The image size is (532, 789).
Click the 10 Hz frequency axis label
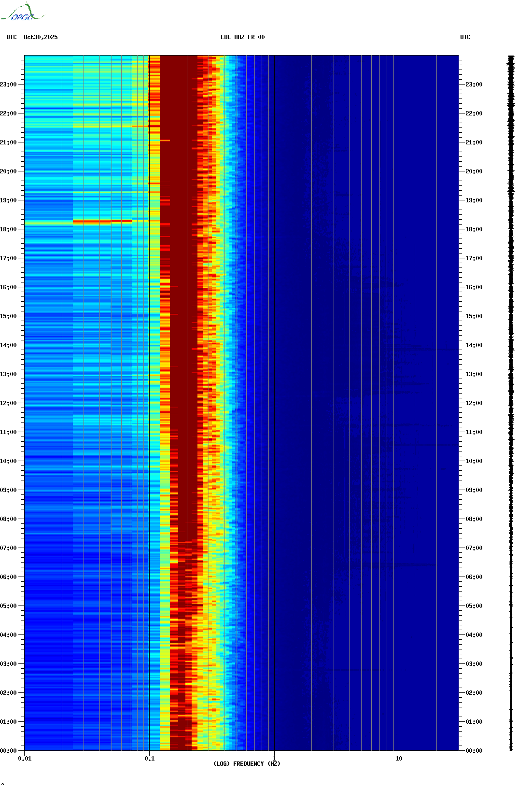[x=399, y=759]
